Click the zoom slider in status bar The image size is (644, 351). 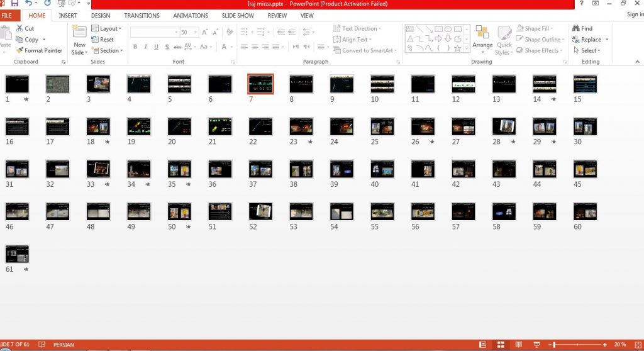point(579,345)
